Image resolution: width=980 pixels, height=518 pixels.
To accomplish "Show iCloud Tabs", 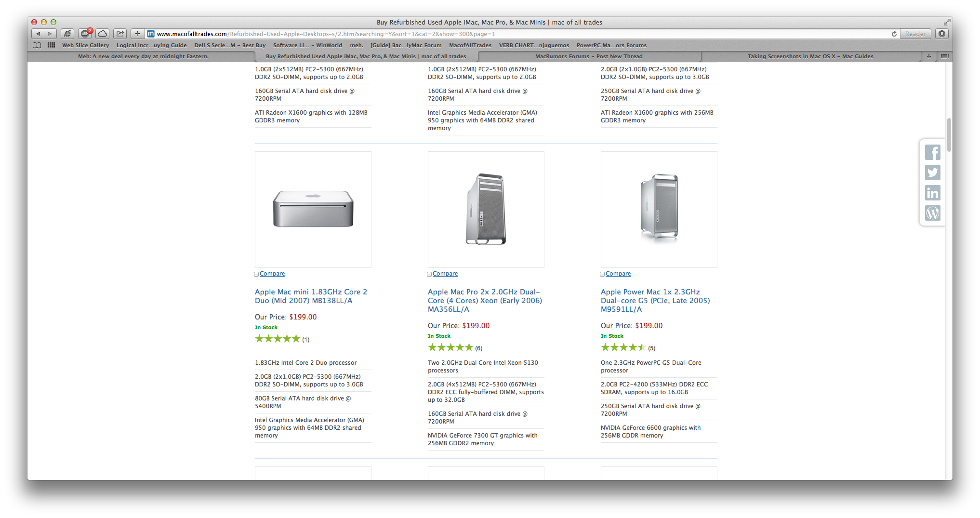I will (102, 34).
